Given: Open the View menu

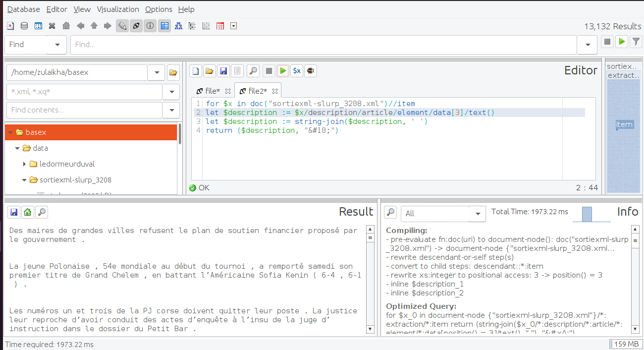Looking at the screenshot, I should click(82, 9).
